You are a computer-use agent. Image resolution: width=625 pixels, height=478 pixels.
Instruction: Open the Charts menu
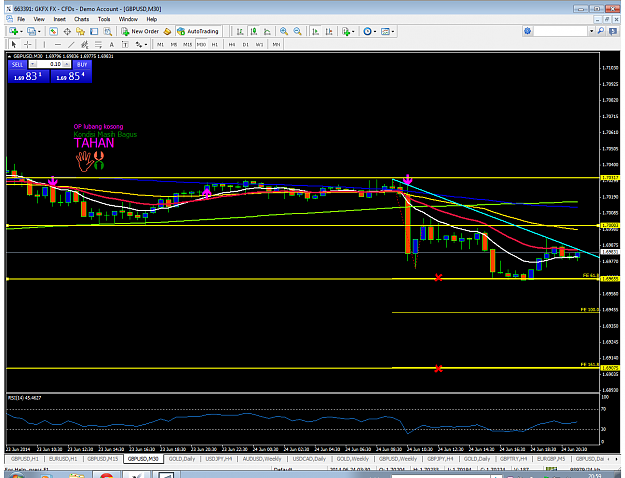coord(81,19)
